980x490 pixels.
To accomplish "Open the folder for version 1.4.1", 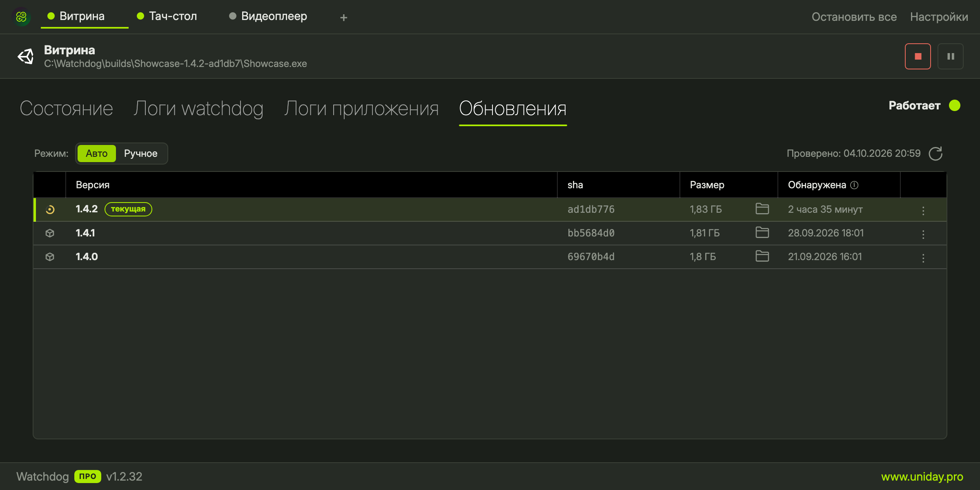I will point(762,232).
